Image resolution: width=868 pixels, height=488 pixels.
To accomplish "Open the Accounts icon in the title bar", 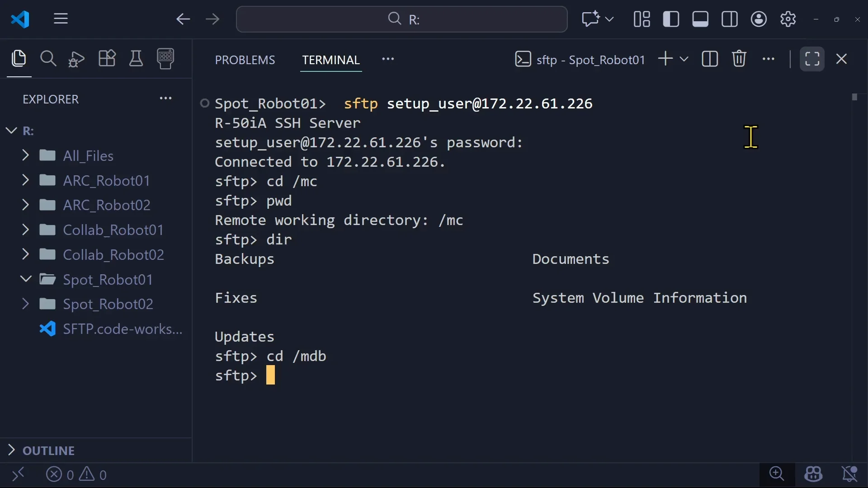I will coord(759,19).
